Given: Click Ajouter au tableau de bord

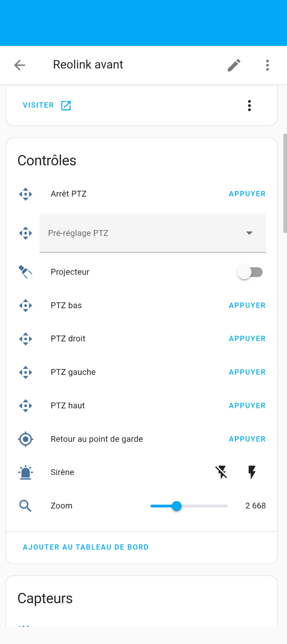Looking at the screenshot, I should click(x=86, y=547).
